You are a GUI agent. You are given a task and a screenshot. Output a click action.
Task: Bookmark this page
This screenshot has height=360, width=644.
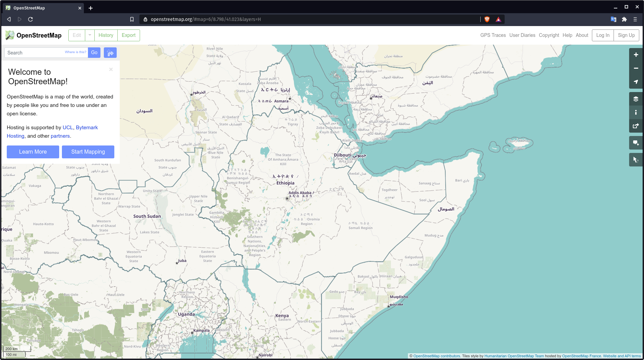point(132,19)
